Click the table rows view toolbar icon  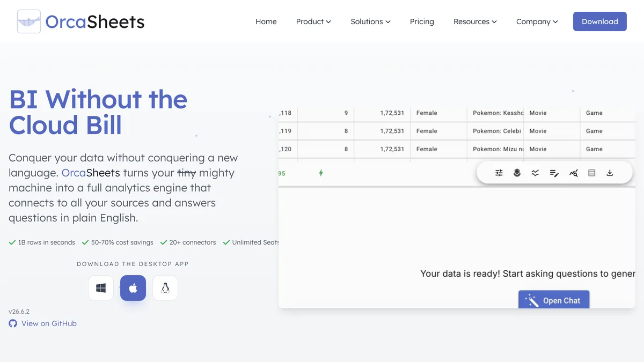591,173
